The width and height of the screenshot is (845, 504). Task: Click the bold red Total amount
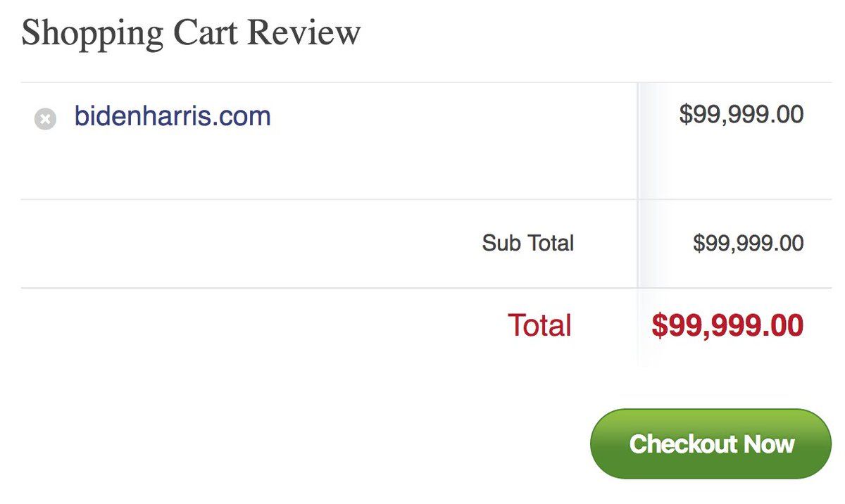[727, 325]
